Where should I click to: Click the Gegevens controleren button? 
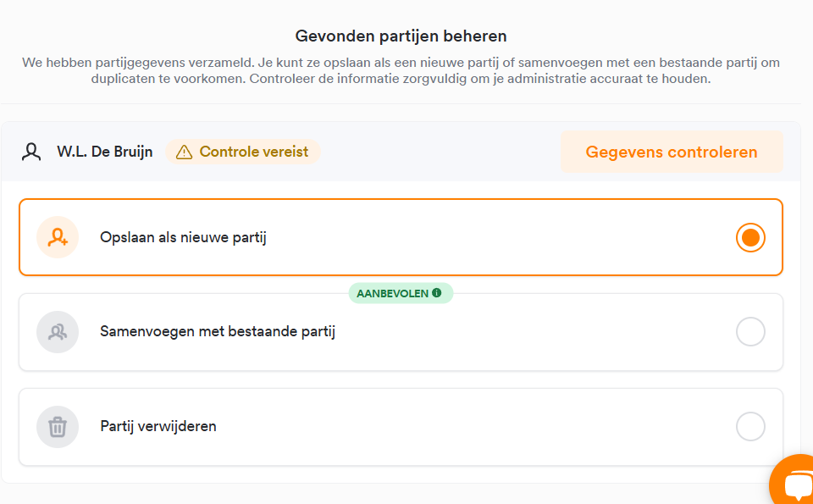pos(672,152)
